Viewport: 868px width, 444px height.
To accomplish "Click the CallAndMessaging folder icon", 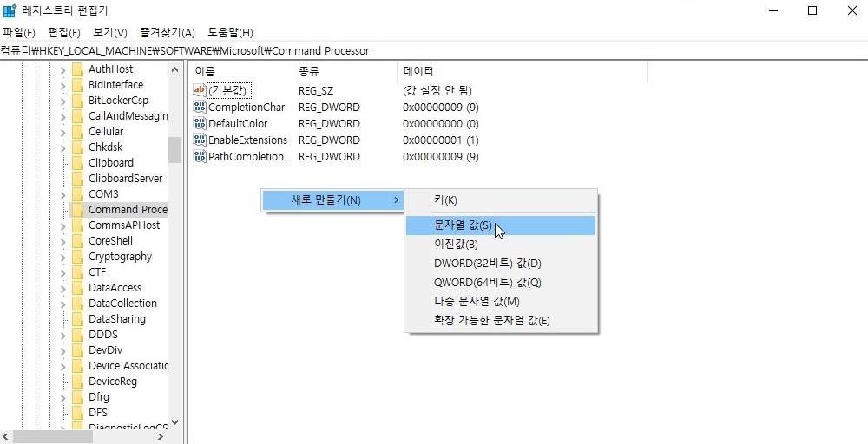I will click(77, 116).
